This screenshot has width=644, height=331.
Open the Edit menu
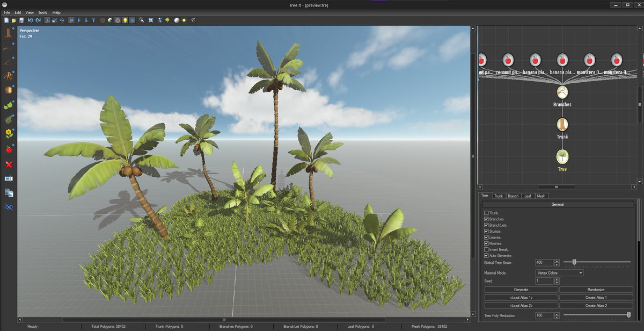click(18, 12)
